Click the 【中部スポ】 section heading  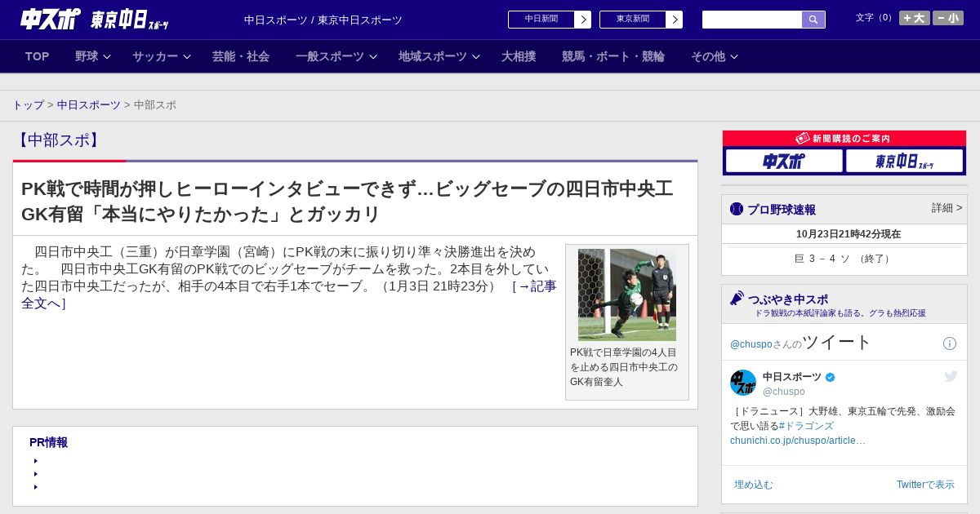coord(59,140)
